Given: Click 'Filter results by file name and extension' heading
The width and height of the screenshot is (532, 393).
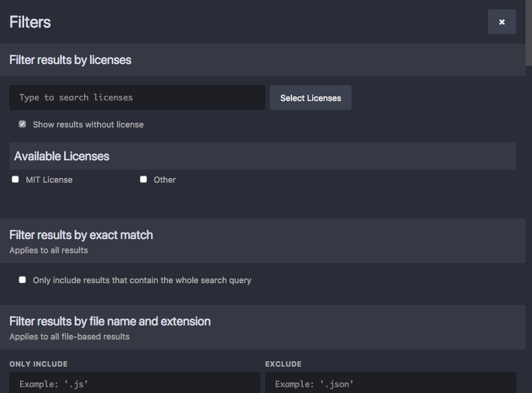Looking at the screenshot, I should coord(110,321).
